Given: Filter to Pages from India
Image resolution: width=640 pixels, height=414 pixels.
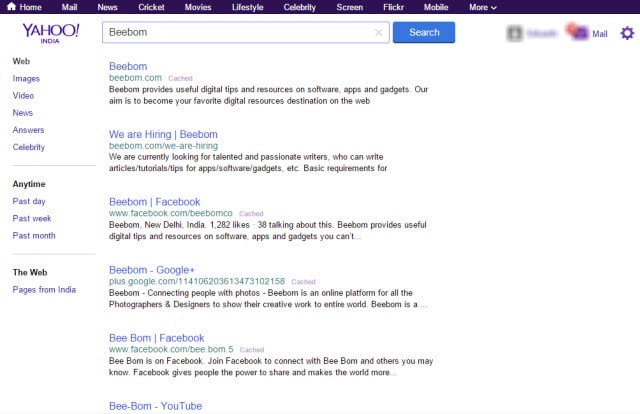Looking at the screenshot, I should click(44, 289).
